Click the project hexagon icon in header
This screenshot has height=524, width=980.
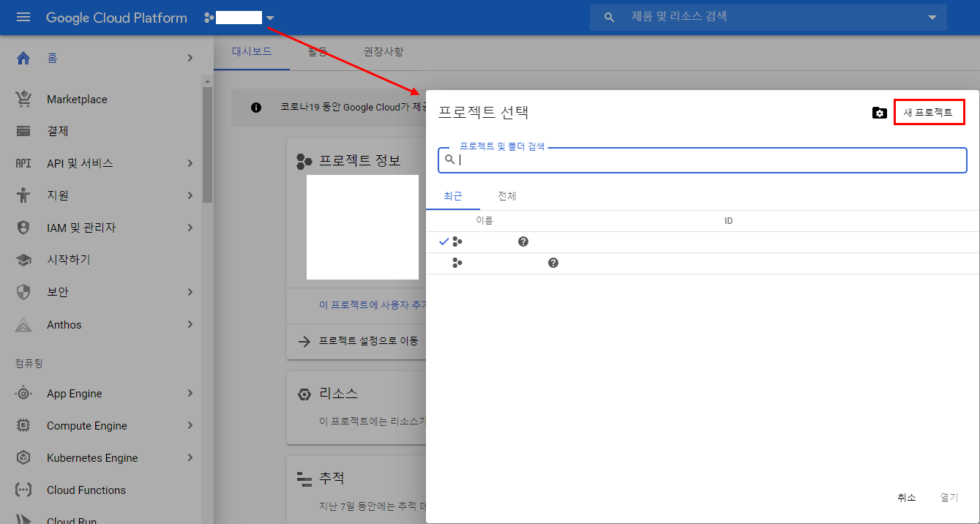209,18
